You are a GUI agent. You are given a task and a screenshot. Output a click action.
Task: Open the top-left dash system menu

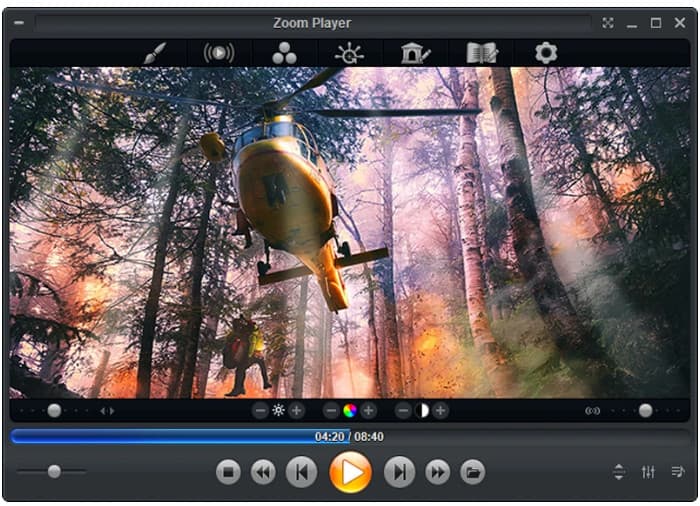pos(19,22)
